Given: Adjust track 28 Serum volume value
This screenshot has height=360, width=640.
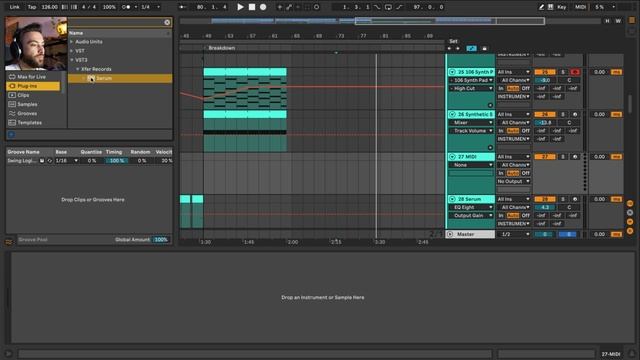Looking at the screenshot, I should [x=545, y=207].
